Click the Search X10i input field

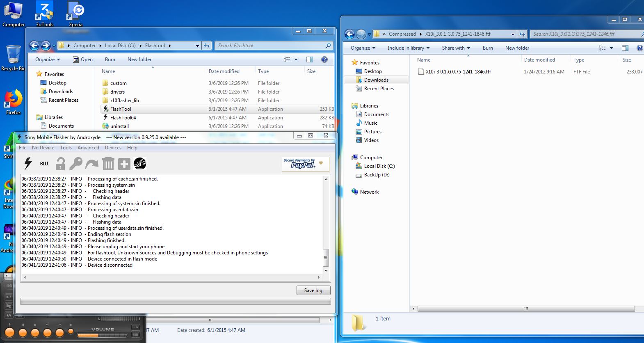coord(587,34)
